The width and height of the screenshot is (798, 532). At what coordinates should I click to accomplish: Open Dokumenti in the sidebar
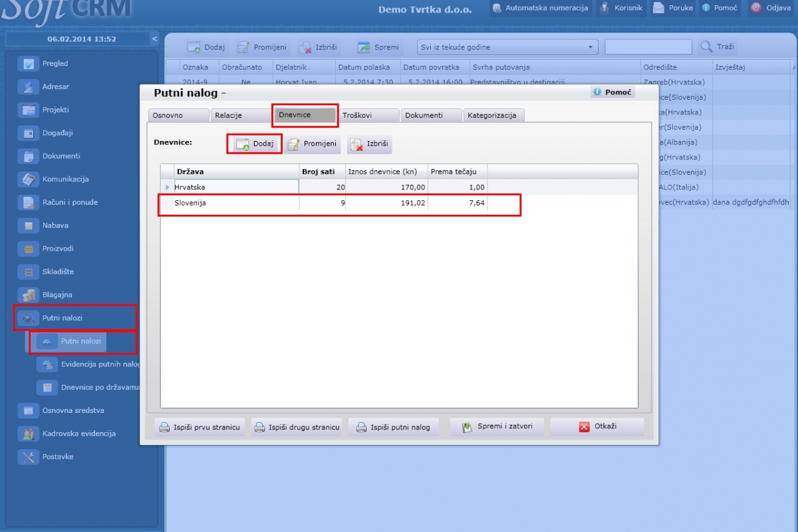click(x=61, y=156)
